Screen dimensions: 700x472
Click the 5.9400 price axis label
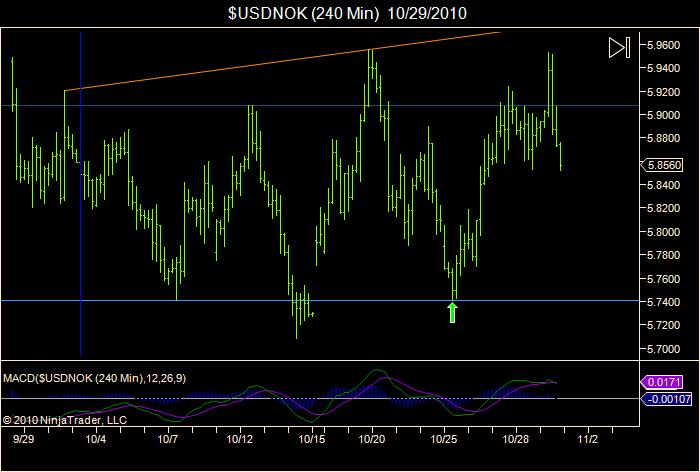pos(663,68)
